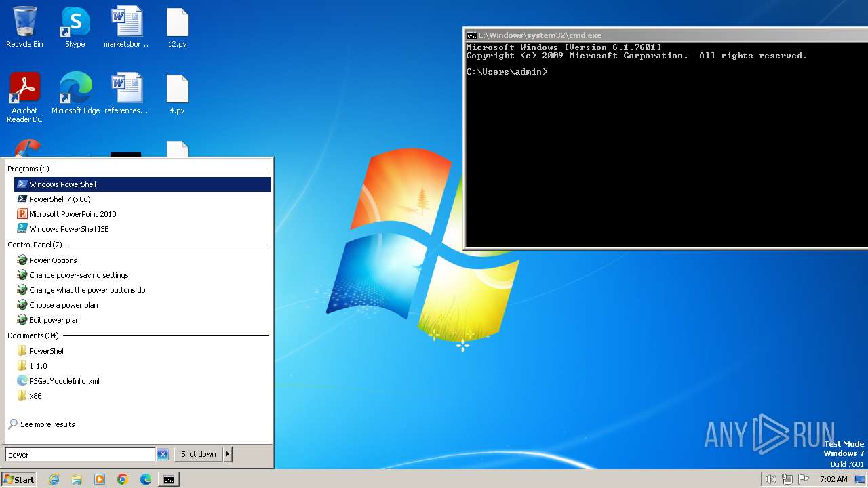Open Power Options control panel item

coord(142,260)
